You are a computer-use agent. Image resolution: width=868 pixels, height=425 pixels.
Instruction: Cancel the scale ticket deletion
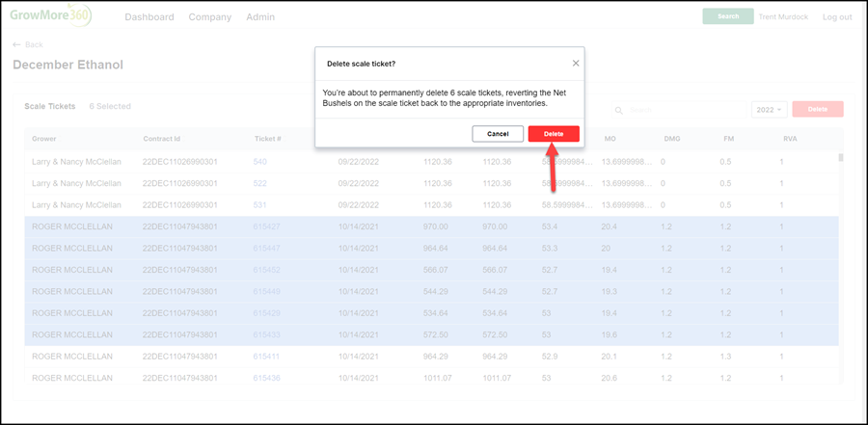point(498,134)
